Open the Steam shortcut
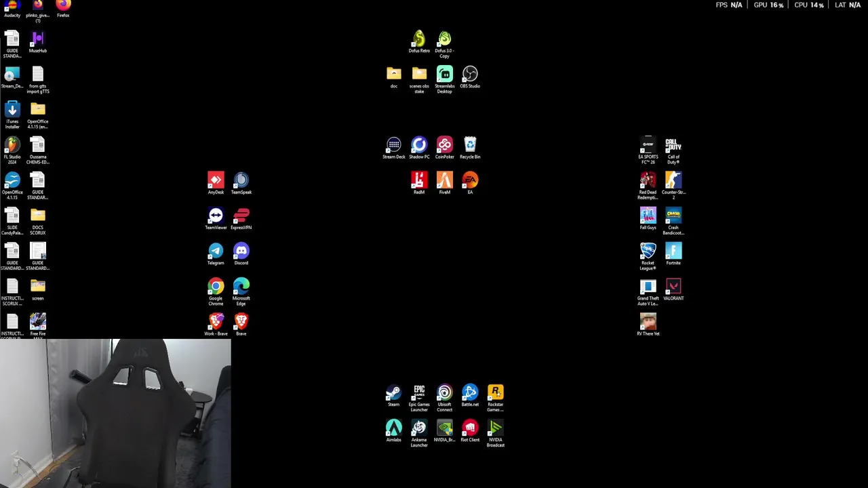Screen dimensions: 868x488 tap(394, 396)
